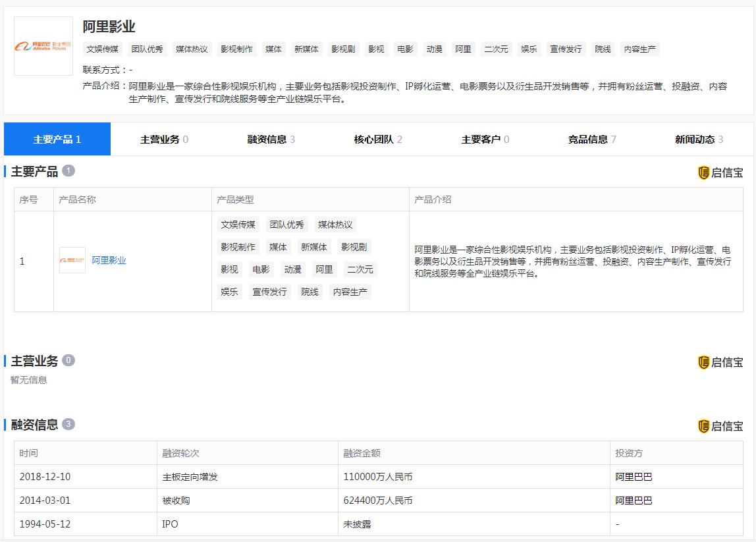The height and width of the screenshot is (542, 756).
Task: Click the 内容生产 tag in the 产品类型 column
Action: pyautogui.click(x=350, y=292)
